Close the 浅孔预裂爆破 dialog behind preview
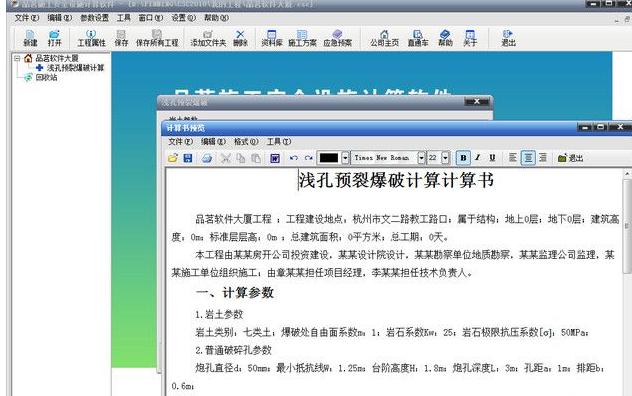This screenshot has height=396, width=632. pyautogui.click(x=476, y=102)
